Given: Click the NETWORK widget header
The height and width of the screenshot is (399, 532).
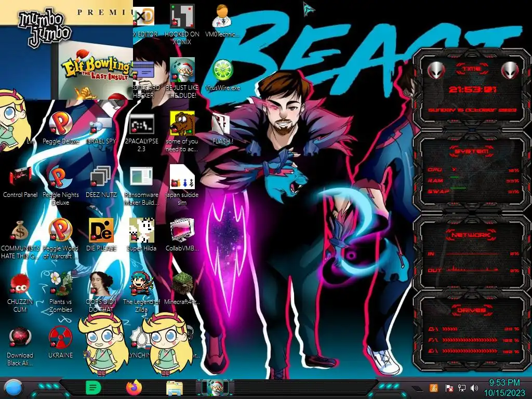Looking at the screenshot, I should click(x=472, y=235).
